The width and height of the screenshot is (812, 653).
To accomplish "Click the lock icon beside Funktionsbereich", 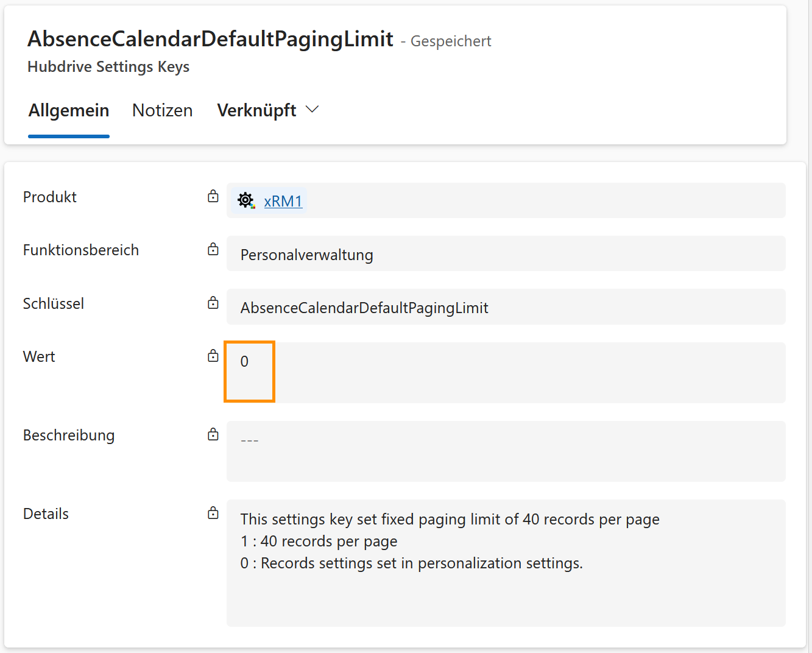I will click(213, 249).
